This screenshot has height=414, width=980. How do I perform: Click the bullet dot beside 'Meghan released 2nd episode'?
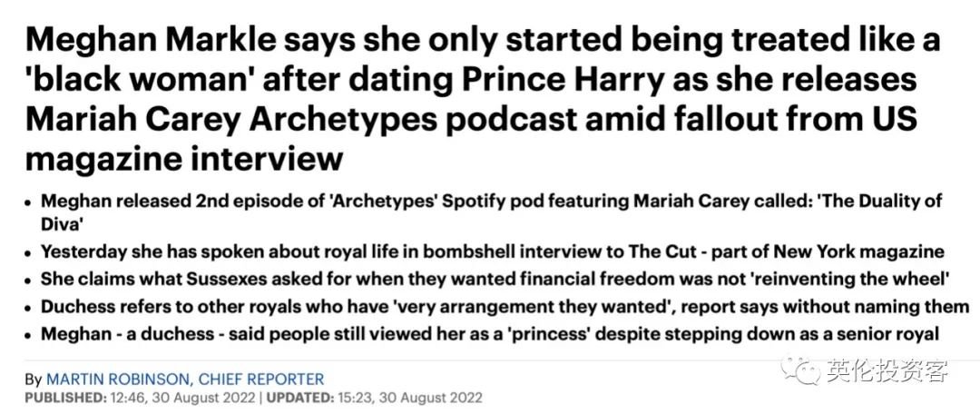29,204
